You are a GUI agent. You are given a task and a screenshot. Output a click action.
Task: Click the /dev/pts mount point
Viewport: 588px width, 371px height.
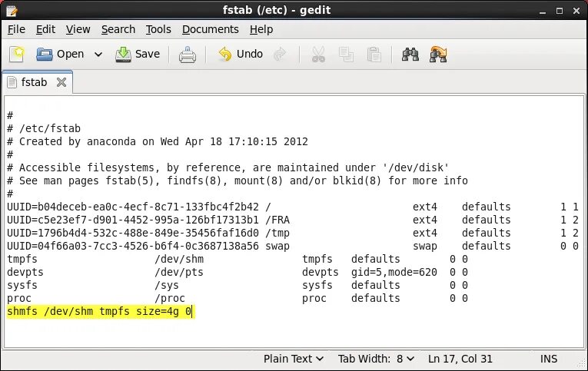(179, 272)
